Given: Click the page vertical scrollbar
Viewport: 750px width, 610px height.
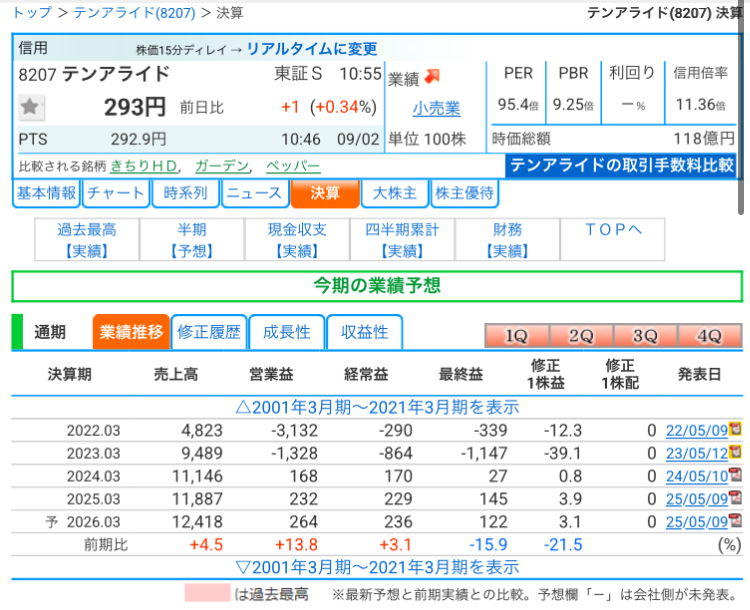Looking at the screenshot, I should pyautogui.click(x=741, y=110).
